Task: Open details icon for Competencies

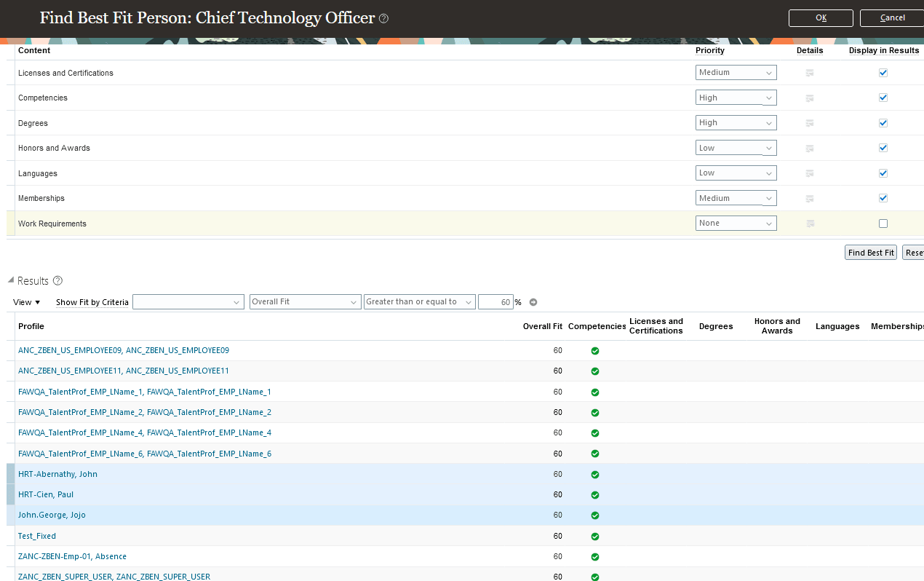Action: coord(810,98)
